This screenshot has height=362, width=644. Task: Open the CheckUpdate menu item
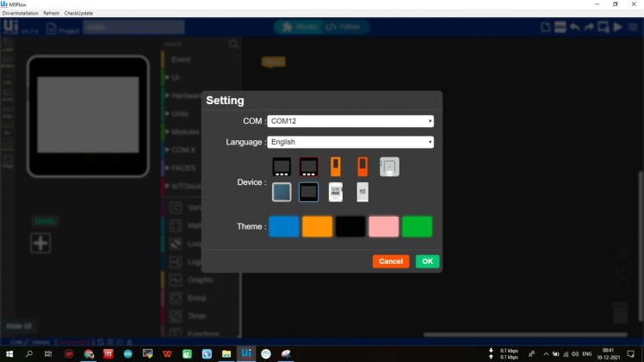(78, 13)
